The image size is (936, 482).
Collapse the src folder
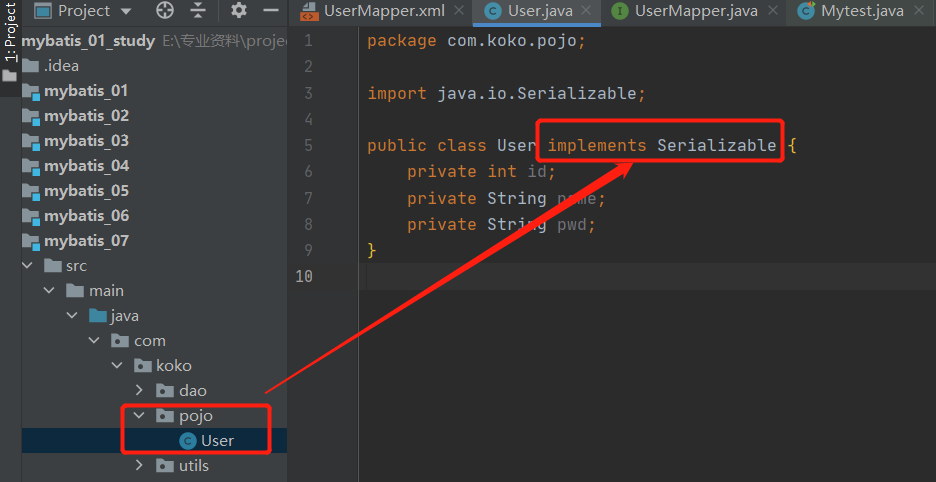(28, 265)
